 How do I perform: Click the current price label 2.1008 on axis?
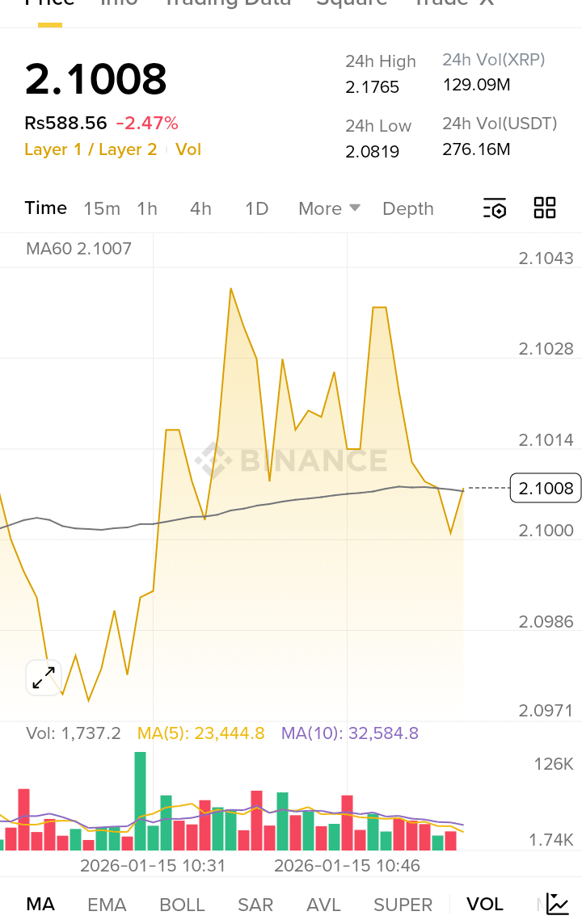(x=546, y=488)
